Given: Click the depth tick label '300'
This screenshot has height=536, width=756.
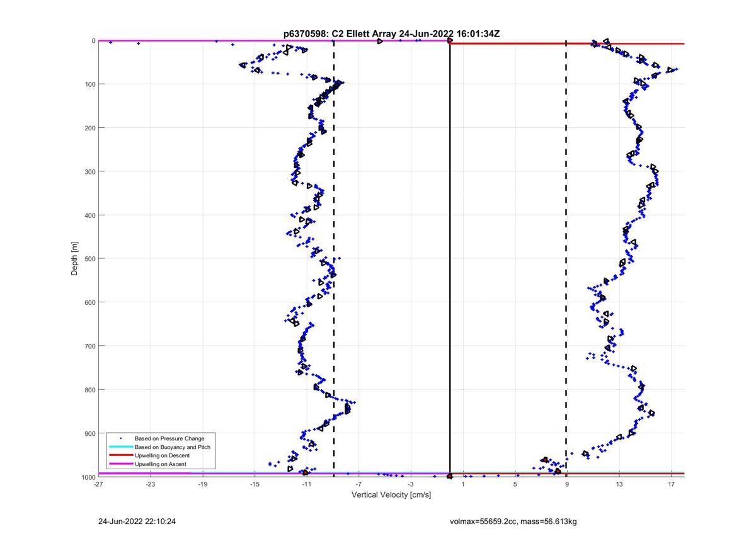Looking at the screenshot, I should coord(89,171).
